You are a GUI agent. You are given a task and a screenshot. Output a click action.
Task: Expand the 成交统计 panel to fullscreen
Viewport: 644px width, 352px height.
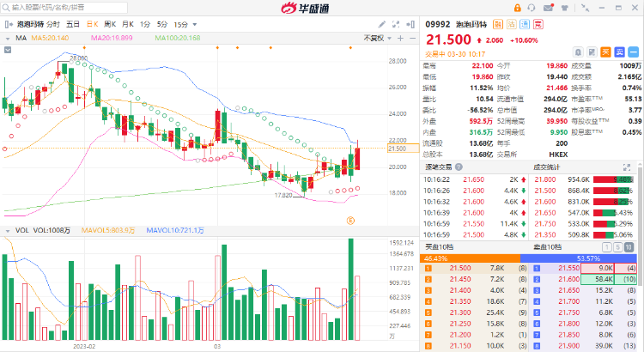pyautogui.click(x=626, y=167)
